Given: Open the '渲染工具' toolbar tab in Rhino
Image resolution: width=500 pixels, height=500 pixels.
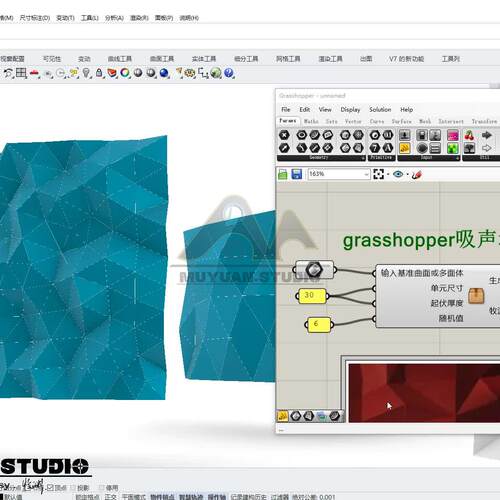Looking at the screenshot, I should (x=330, y=59).
